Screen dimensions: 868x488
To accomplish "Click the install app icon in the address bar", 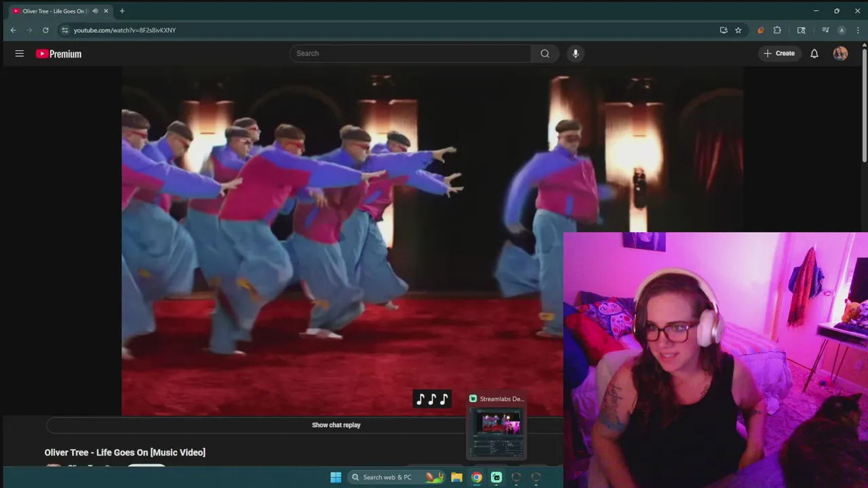I will (x=724, y=30).
